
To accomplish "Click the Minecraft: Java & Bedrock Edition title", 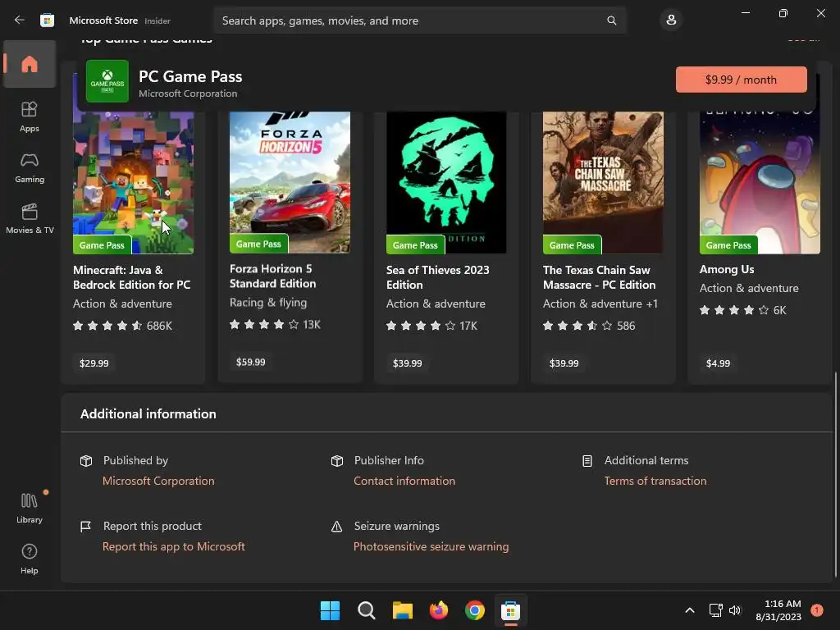I will (132, 277).
